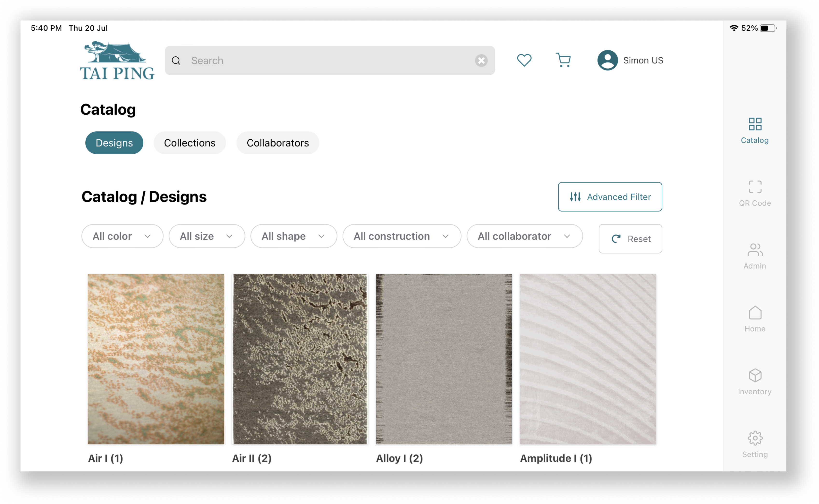Click the Simon US profile avatar
The image size is (819, 504).
[607, 60]
